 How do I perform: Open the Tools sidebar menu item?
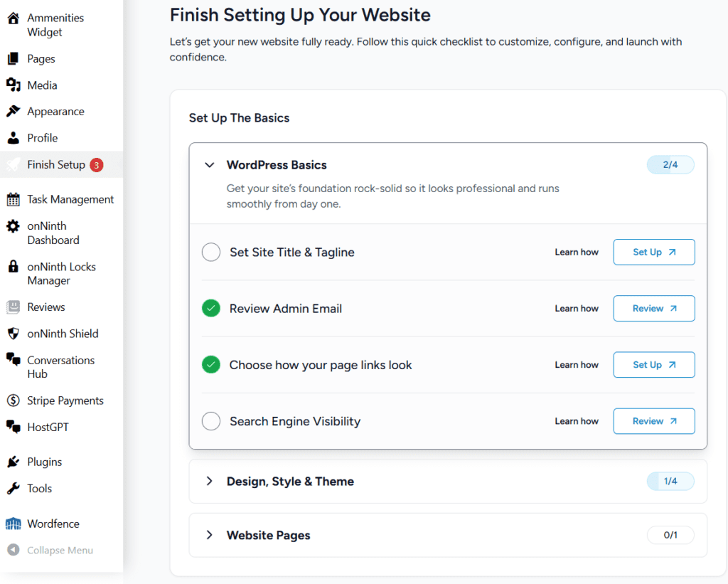click(40, 489)
